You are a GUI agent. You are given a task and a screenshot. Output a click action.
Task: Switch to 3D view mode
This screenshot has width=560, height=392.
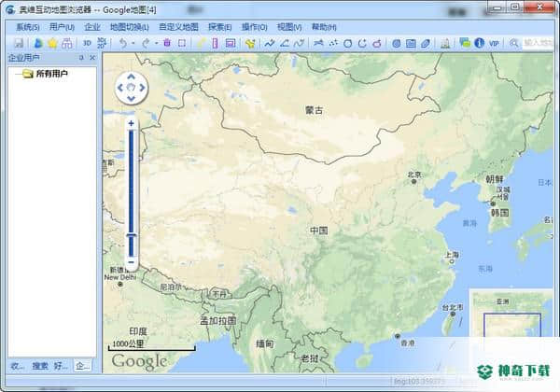pyautogui.click(x=87, y=43)
